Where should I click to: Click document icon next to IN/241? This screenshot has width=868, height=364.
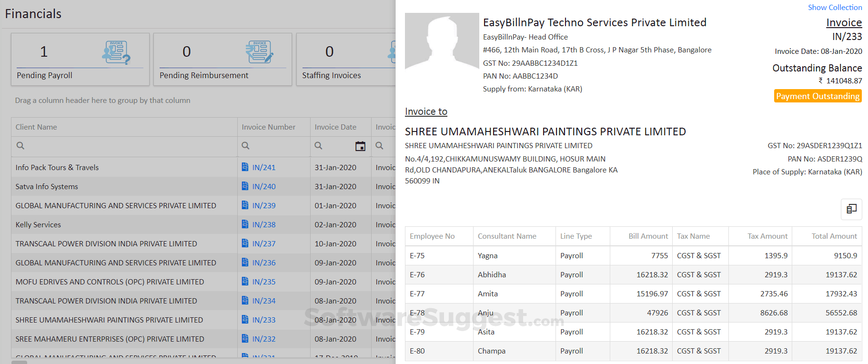pyautogui.click(x=245, y=167)
